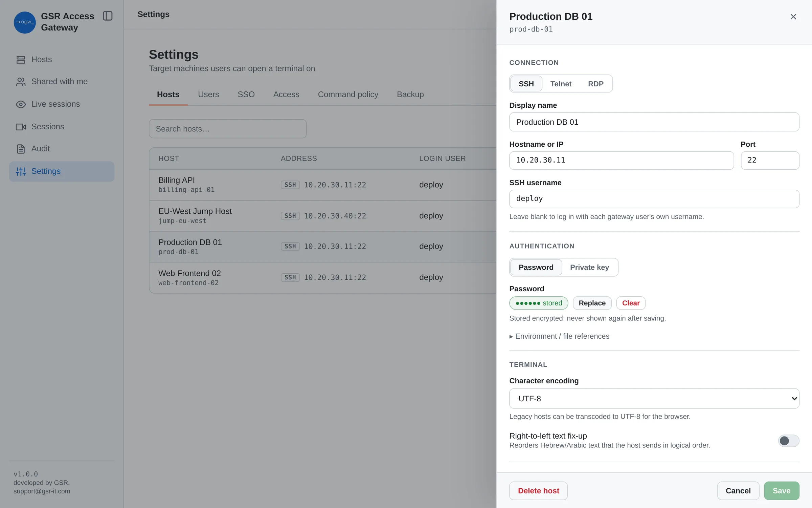Choose Private key authentication

(x=589, y=267)
